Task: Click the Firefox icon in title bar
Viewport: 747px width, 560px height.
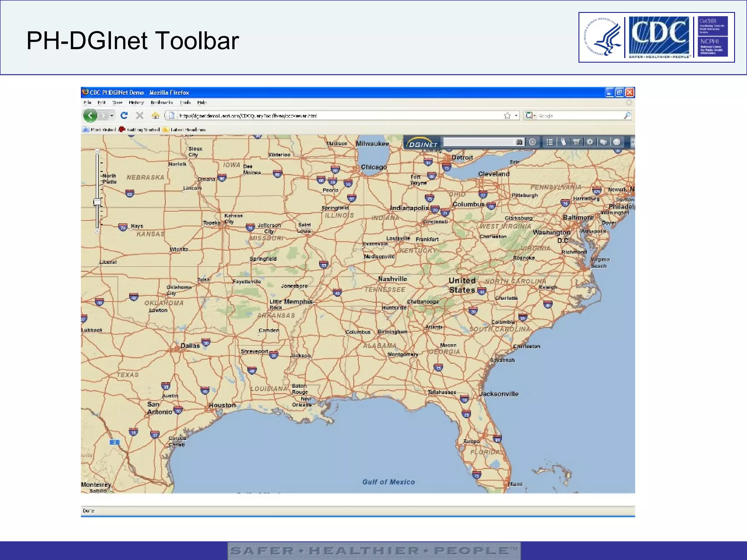Action: (85, 92)
